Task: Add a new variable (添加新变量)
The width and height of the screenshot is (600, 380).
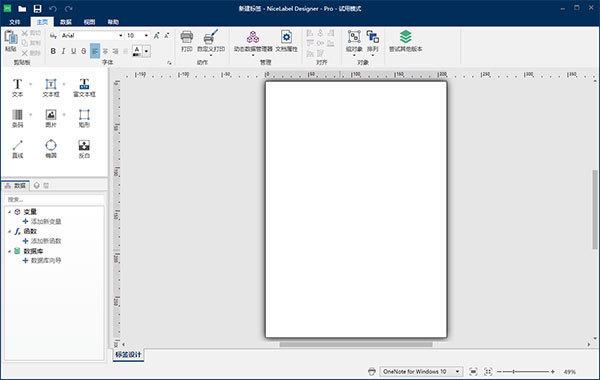Action: pos(42,222)
